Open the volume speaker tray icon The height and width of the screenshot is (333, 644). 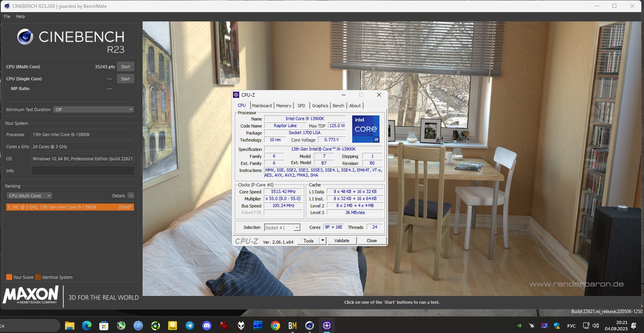click(595, 326)
